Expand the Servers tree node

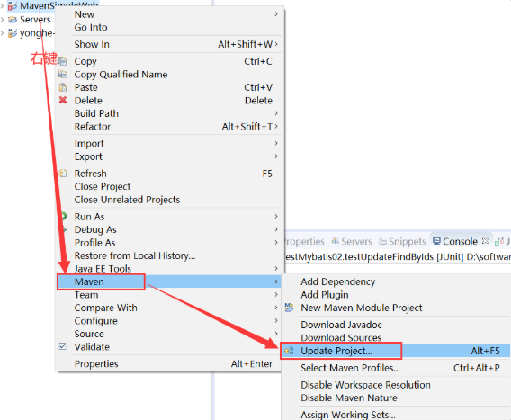pos(3,20)
